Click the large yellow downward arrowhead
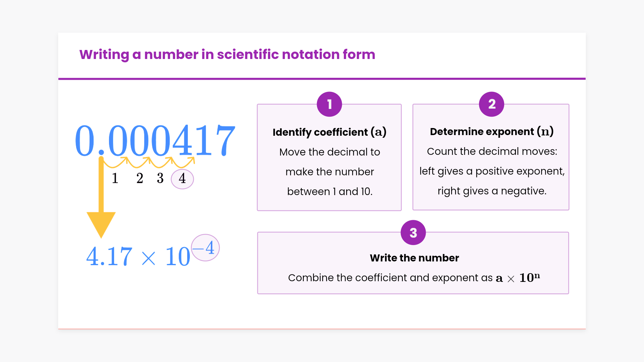 101,224
